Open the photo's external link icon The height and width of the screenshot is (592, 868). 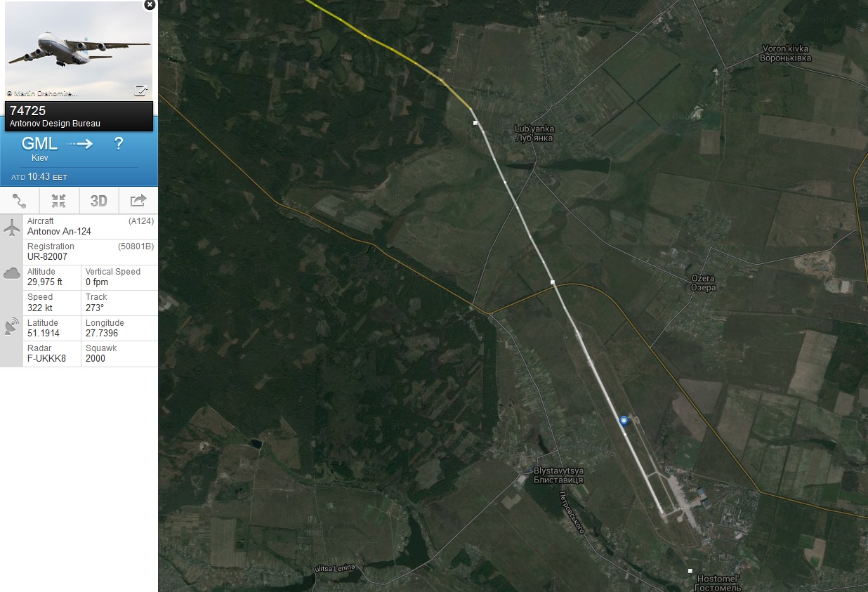[x=141, y=90]
